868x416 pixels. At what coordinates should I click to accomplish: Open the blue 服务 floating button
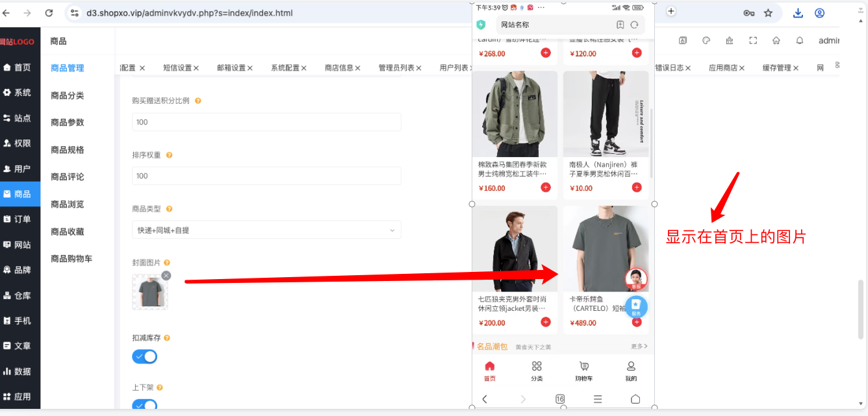(x=636, y=307)
